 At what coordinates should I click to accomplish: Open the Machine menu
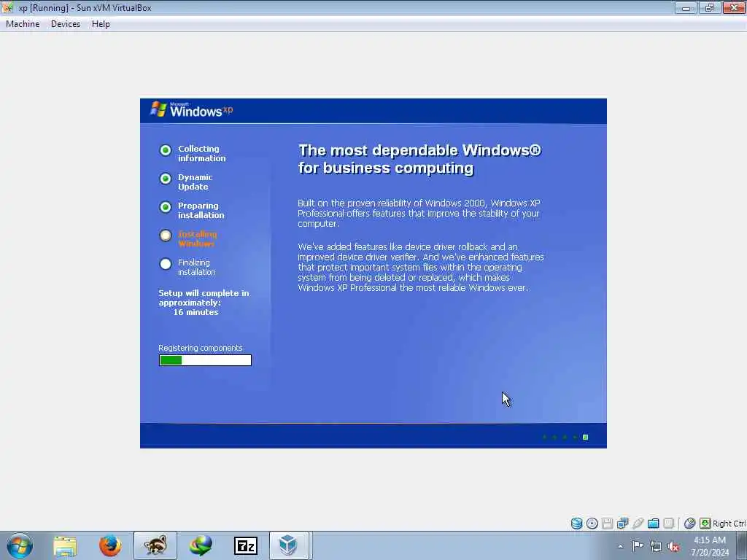point(23,24)
